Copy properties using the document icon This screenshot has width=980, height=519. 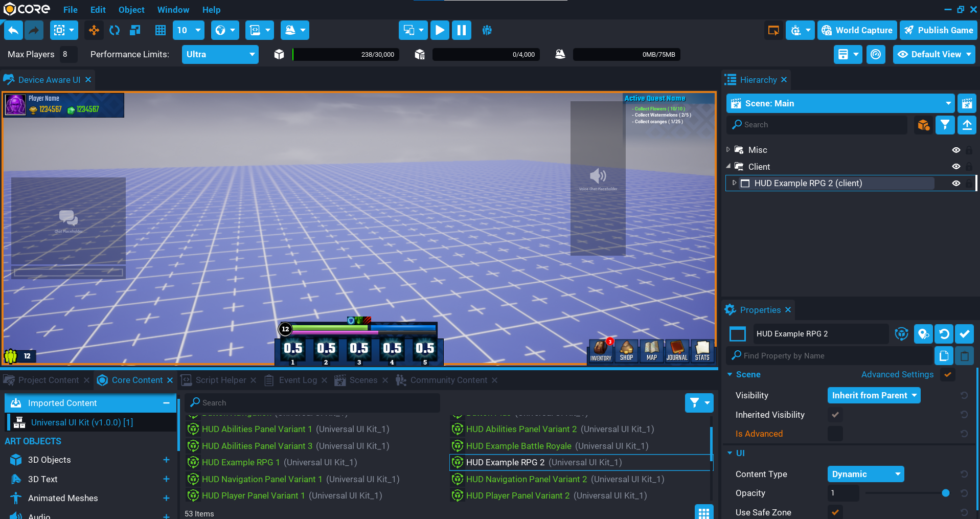tap(943, 355)
